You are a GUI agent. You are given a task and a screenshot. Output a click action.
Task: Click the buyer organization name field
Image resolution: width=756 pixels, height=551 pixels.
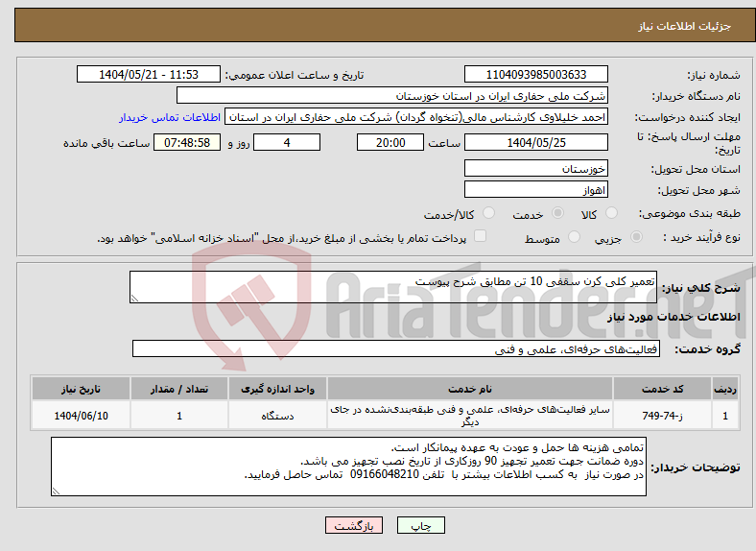point(392,96)
